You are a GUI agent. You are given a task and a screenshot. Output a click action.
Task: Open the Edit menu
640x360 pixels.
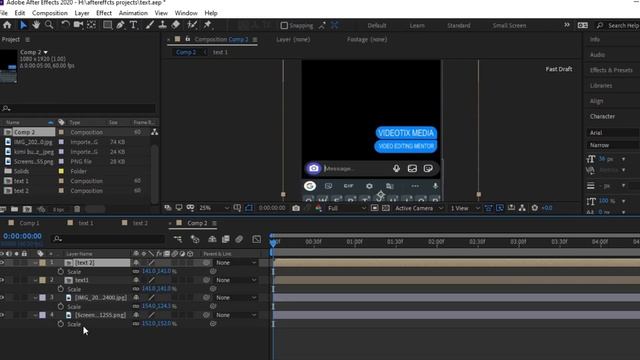pyautogui.click(x=20, y=13)
